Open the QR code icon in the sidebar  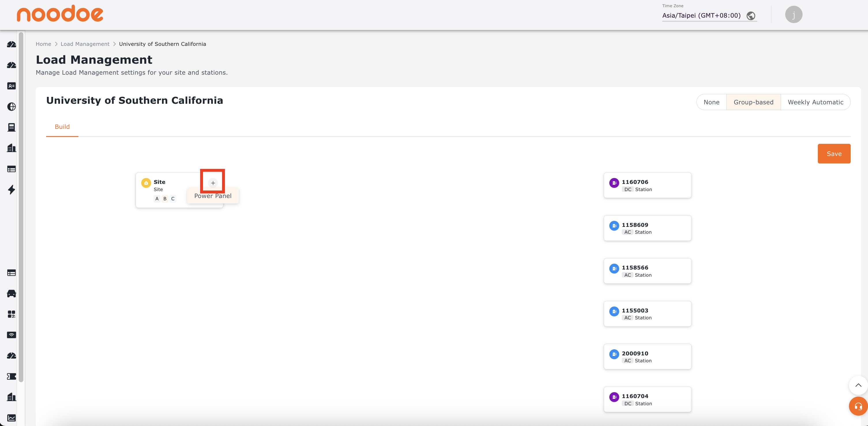click(12, 314)
